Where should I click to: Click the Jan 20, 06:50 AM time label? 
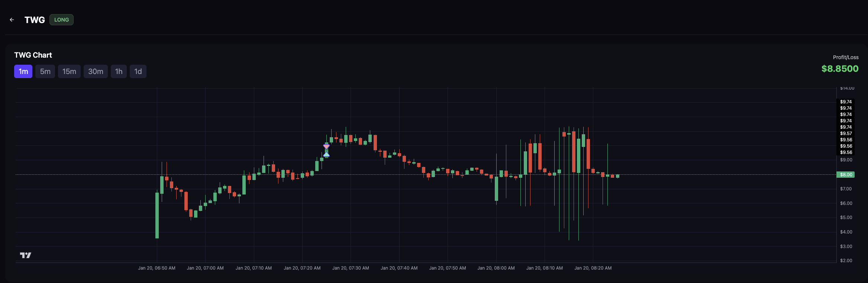157,268
